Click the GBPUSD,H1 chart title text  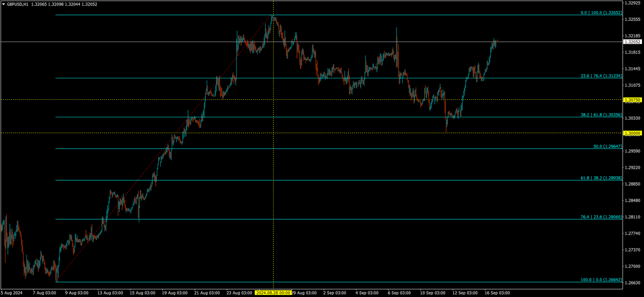tap(17, 4)
